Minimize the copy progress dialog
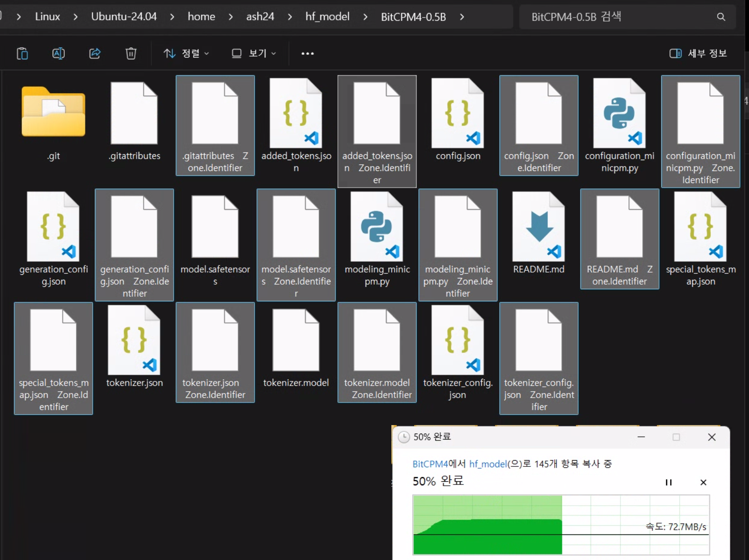749x560 pixels. pos(641,437)
